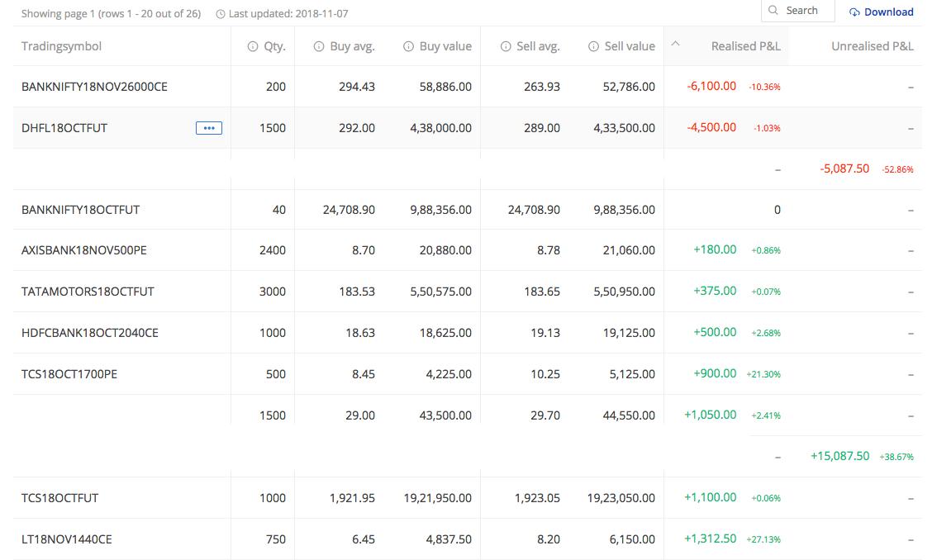
Task: Click the Buy value info icon
Action: [409, 46]
